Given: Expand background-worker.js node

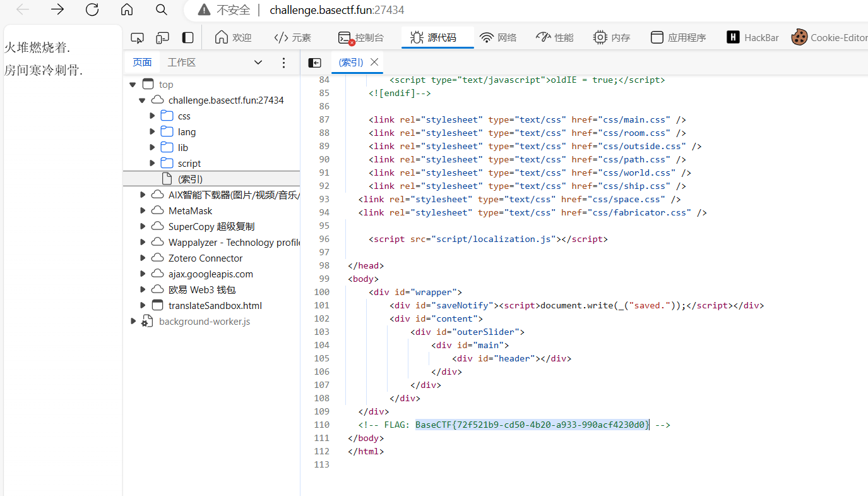Looking at the screenshot, I should (133, 321).
